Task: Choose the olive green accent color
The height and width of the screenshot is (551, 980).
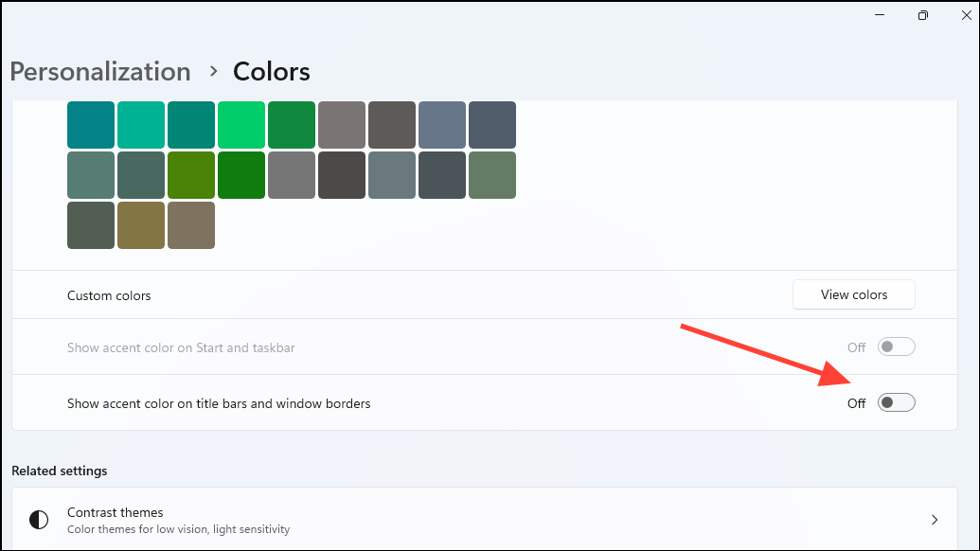Action: [x=191, y=174]
